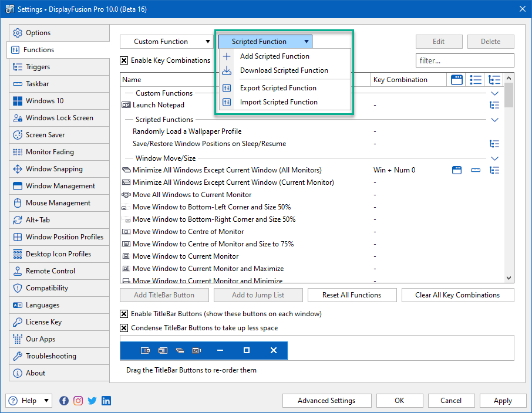Choose Add Scripted Function

pyautogui.click(x=285, y=56)
